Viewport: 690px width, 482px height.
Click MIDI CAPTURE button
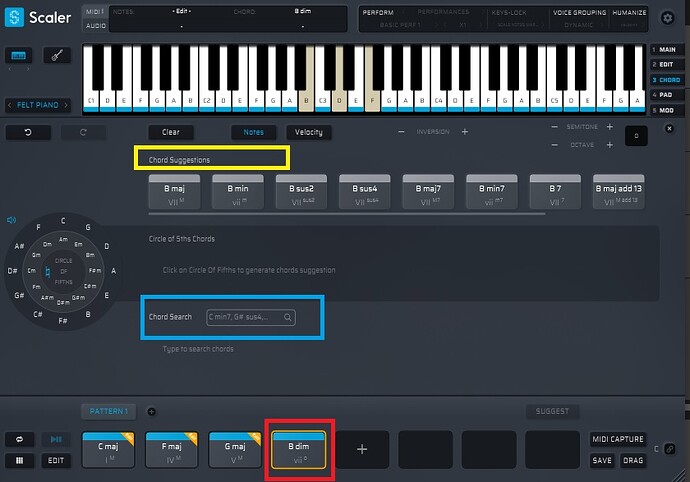point(618,439)
